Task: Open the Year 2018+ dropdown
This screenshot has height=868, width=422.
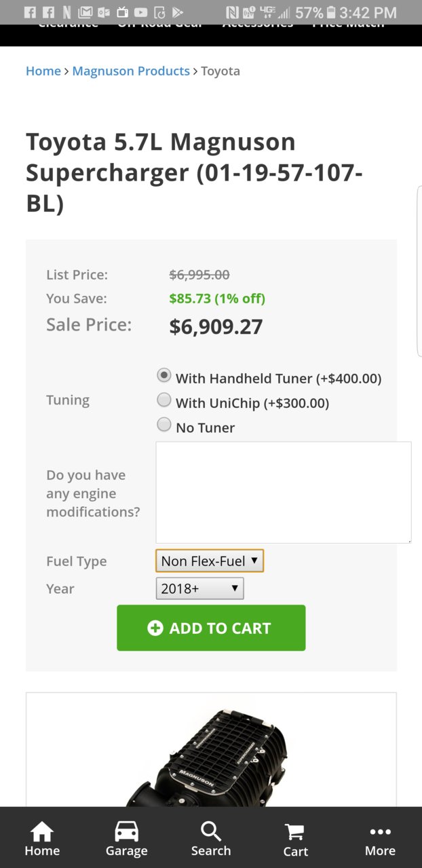Action: [199, 588]
